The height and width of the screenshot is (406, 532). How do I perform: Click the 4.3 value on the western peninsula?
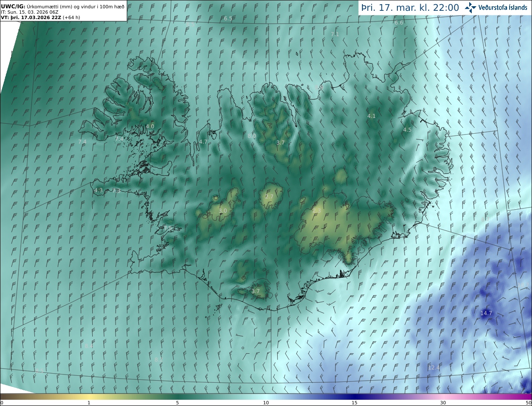99,190
